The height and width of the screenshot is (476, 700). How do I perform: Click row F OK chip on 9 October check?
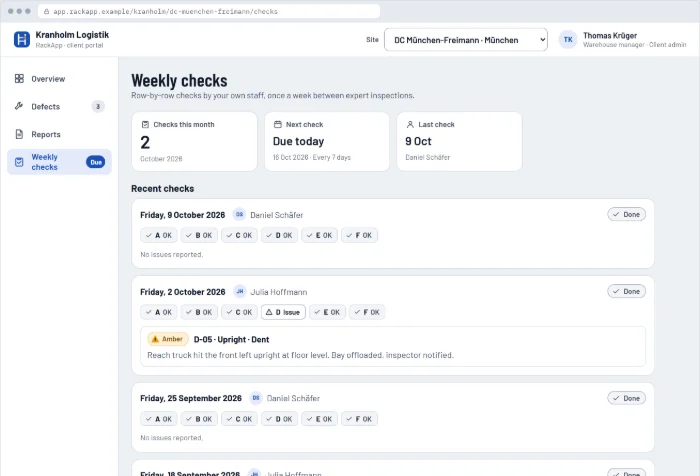point(359,235)
